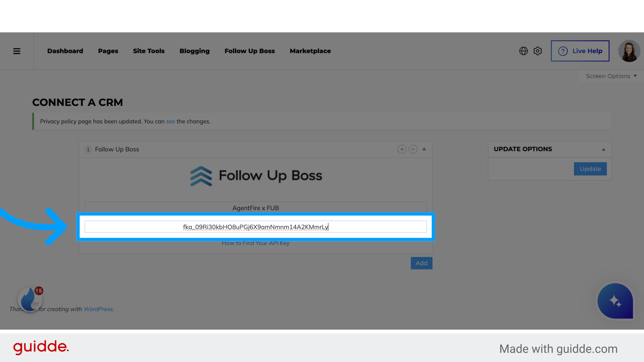Expand the Screen Options dropdown
Image resolution: width=644 pixels, height=362 pixels.
pos(611,76)
